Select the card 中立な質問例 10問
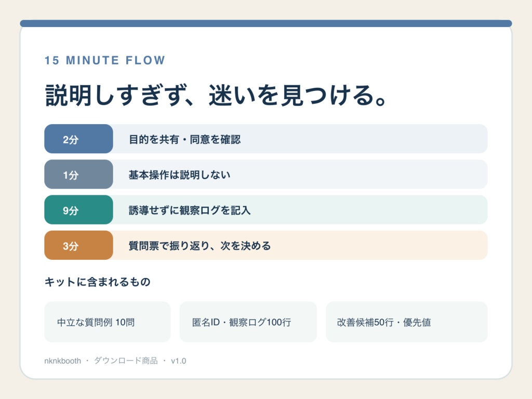 tap(108, 322)
